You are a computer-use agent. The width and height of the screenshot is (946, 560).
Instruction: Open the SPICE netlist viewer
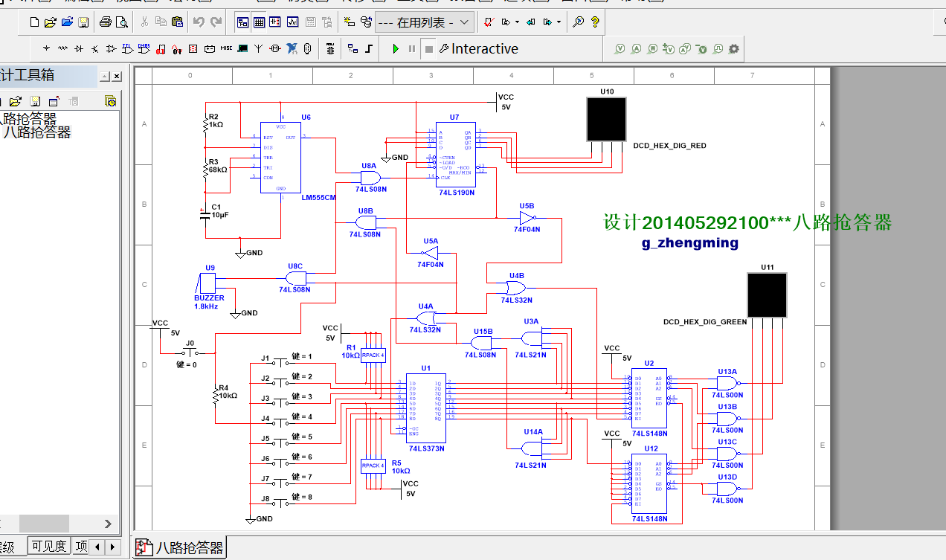(x=274, y=22)
